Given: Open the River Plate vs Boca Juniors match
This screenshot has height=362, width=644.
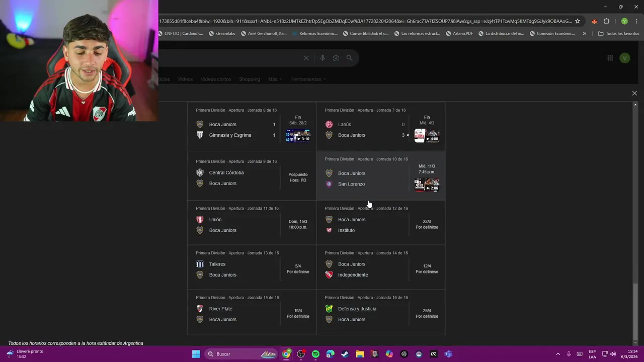Looking at the screenshot, I should (x=252, y=312).
